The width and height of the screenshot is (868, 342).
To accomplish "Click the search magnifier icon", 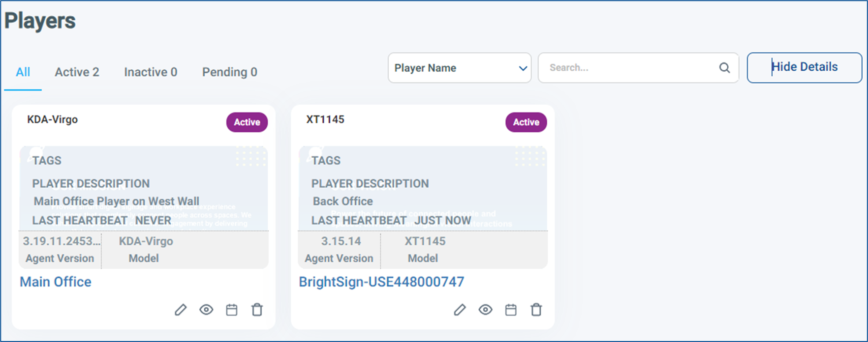I will [724, 68].
